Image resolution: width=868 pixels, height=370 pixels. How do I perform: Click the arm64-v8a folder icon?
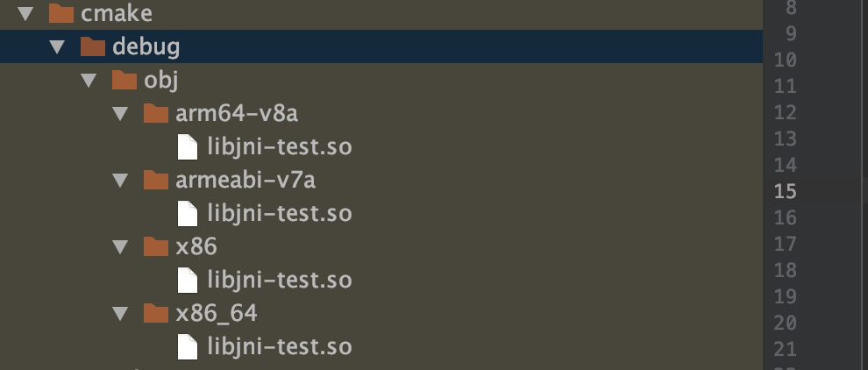[155, 113]
